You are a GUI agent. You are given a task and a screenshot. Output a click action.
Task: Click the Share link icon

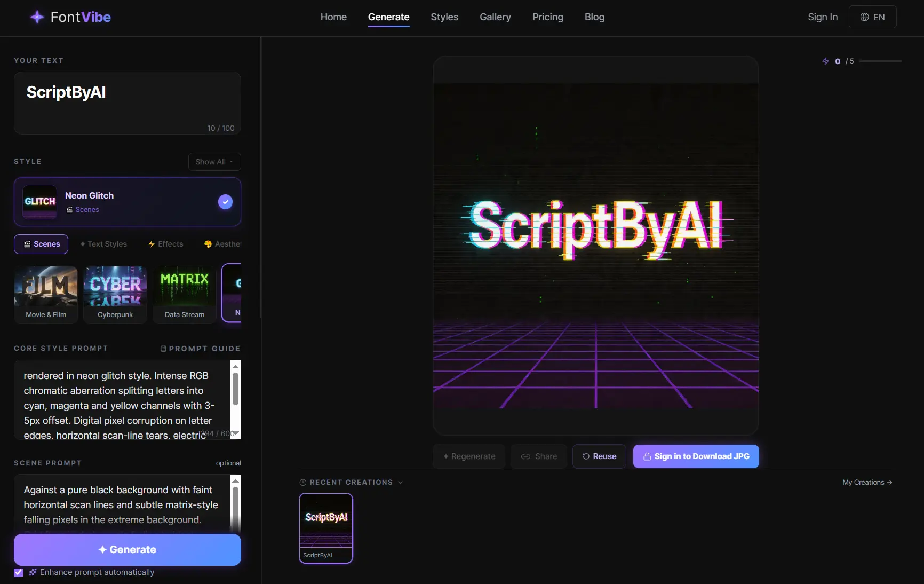click(525, 456)
